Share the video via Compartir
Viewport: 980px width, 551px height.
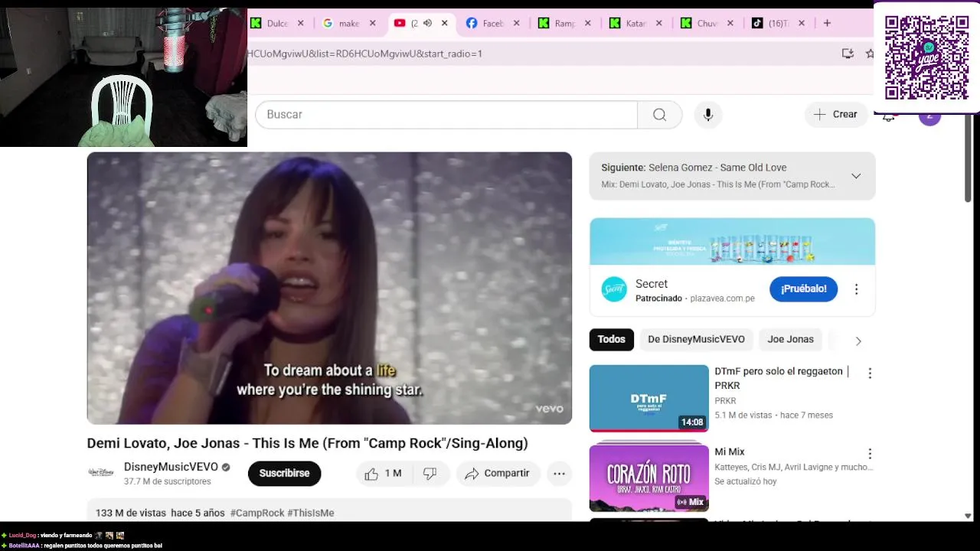click(x=498, y=474)
